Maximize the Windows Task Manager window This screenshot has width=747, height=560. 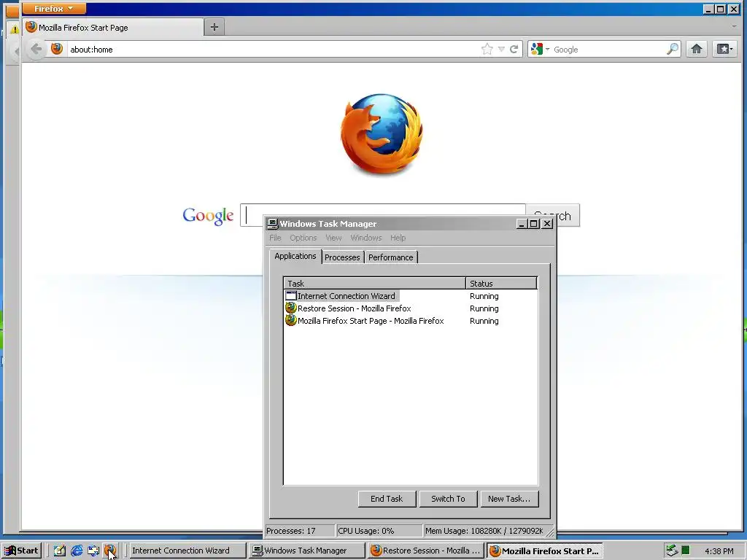coord(534,223)
